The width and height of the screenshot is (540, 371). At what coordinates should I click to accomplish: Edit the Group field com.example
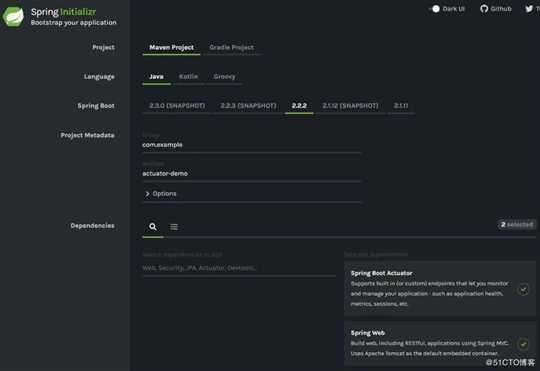pos(252,145)
